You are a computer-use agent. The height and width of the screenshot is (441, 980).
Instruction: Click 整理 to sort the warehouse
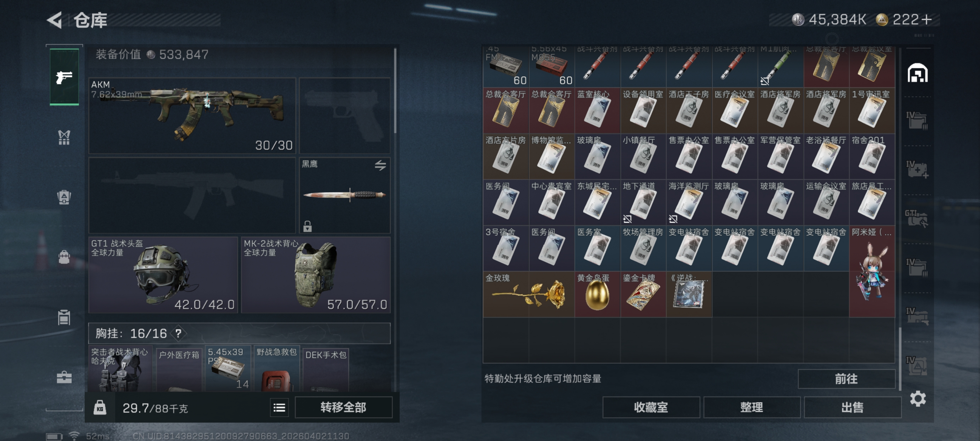[752, 407]
